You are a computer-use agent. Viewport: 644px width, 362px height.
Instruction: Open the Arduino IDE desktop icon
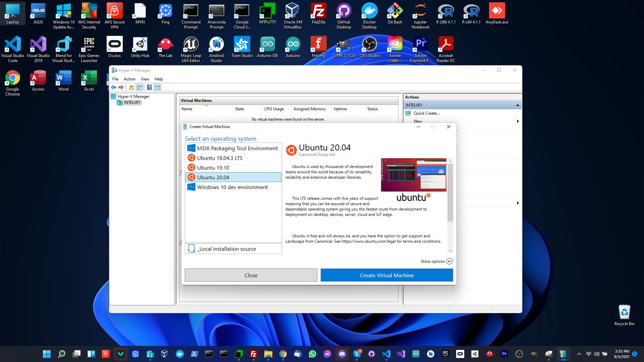[x=267, y=47]
